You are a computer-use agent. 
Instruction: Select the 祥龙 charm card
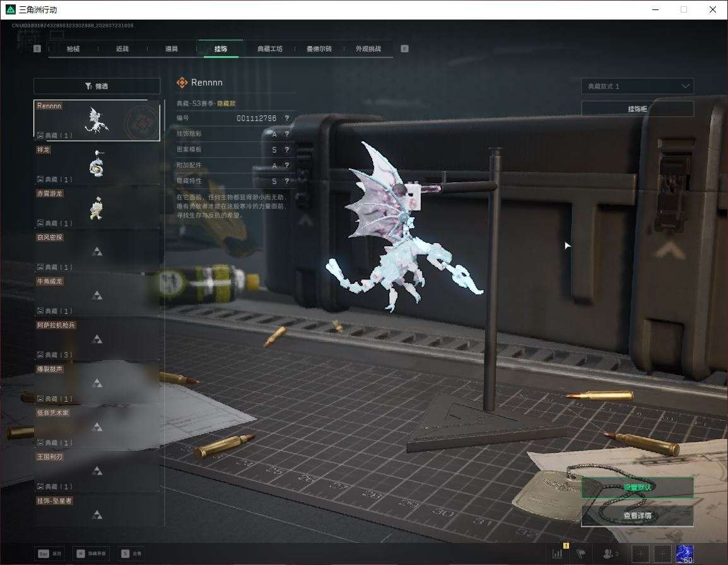click(x=97, y=164)
